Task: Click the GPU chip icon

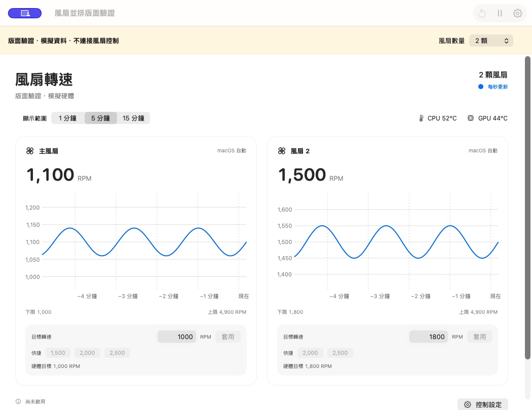Action: pos(471,118)
